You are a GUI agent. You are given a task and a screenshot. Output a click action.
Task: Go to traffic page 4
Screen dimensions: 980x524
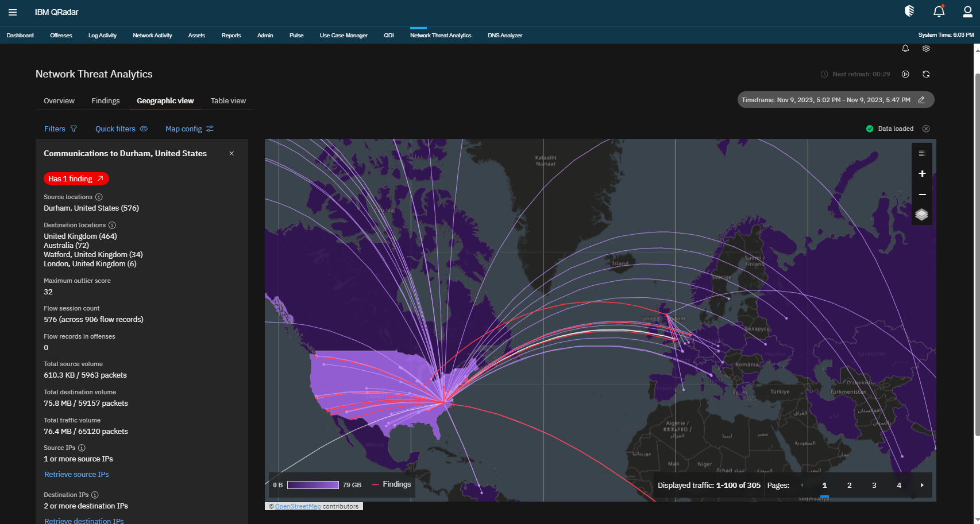[899, 485]
